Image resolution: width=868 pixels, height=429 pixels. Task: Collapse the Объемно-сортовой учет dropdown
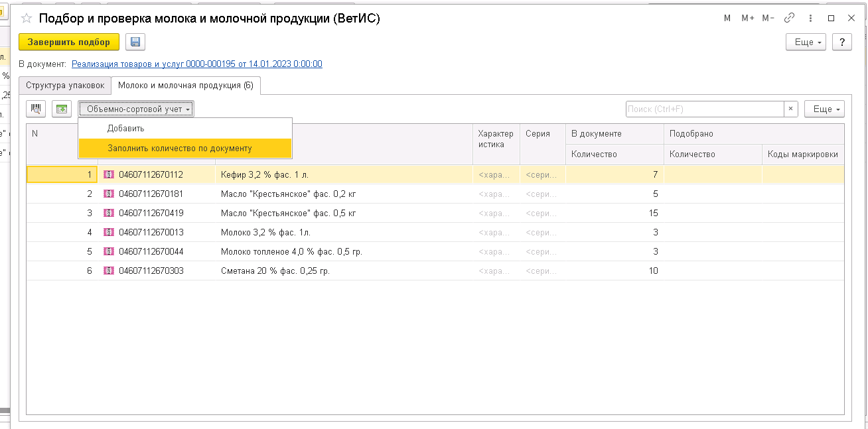tap(136, 109)
